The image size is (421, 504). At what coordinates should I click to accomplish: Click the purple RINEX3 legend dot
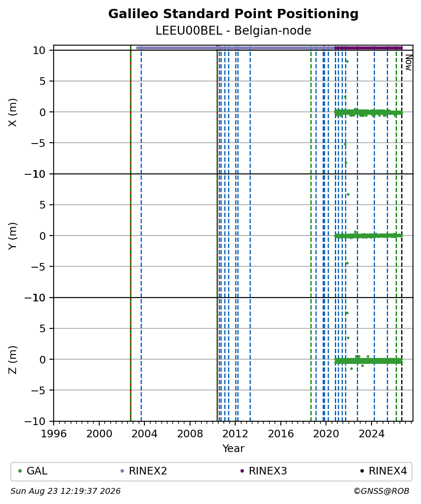(242, 471)
